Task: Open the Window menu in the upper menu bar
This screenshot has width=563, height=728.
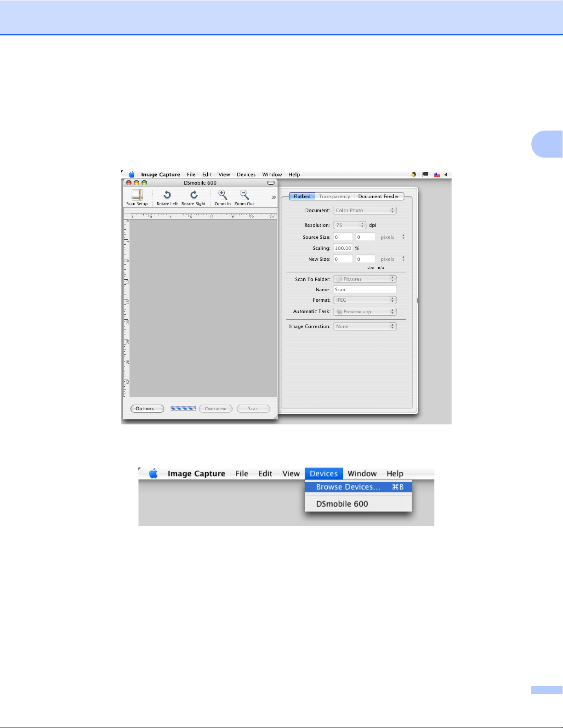Action: click(x=272, y=175)
